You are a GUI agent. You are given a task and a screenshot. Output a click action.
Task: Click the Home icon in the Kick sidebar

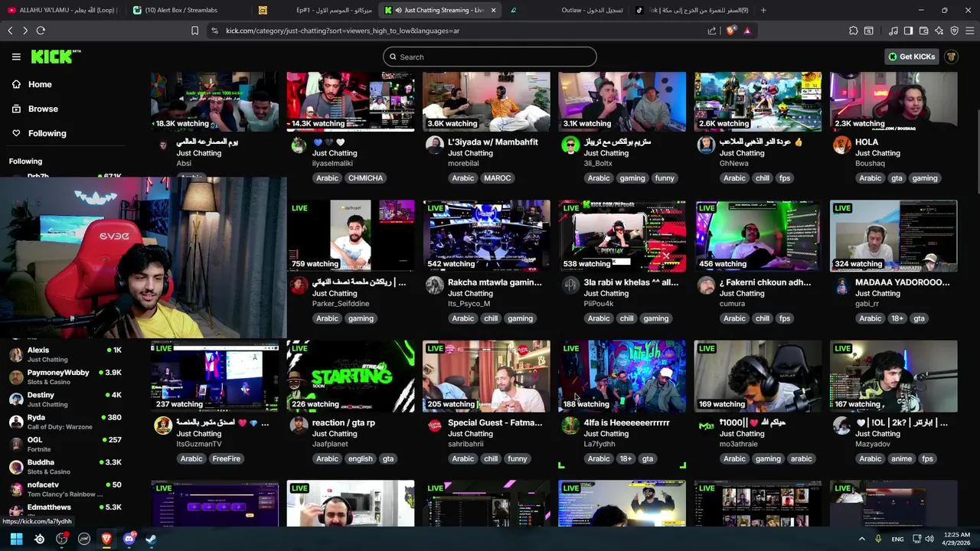click(16, 84)
